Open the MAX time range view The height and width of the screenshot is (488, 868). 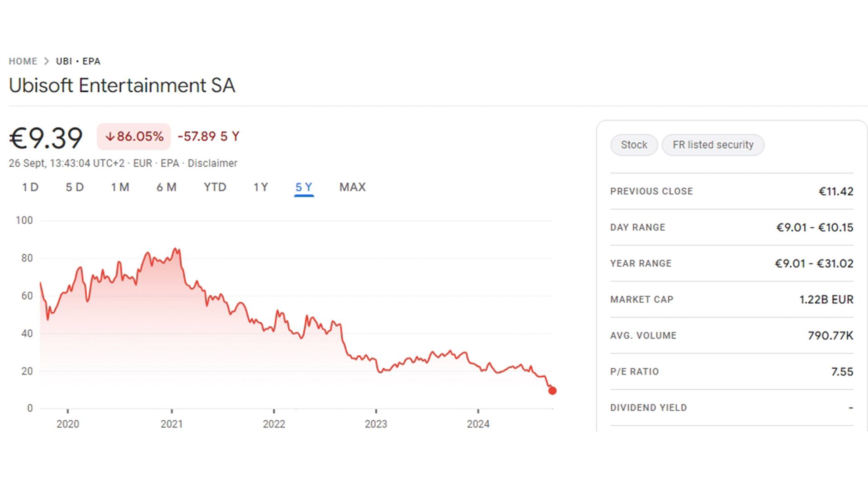coord(353,187)
